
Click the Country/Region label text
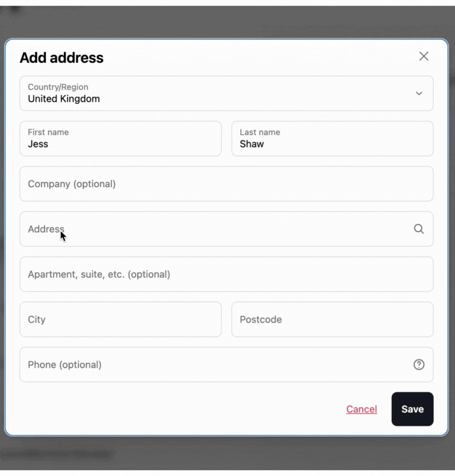coord(58,87)
